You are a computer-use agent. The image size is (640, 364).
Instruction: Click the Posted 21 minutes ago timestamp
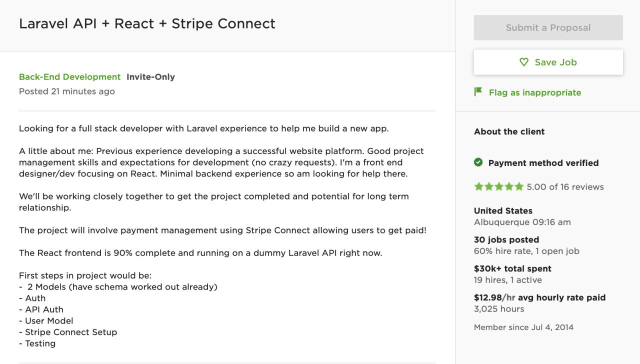tap(67, 91)
